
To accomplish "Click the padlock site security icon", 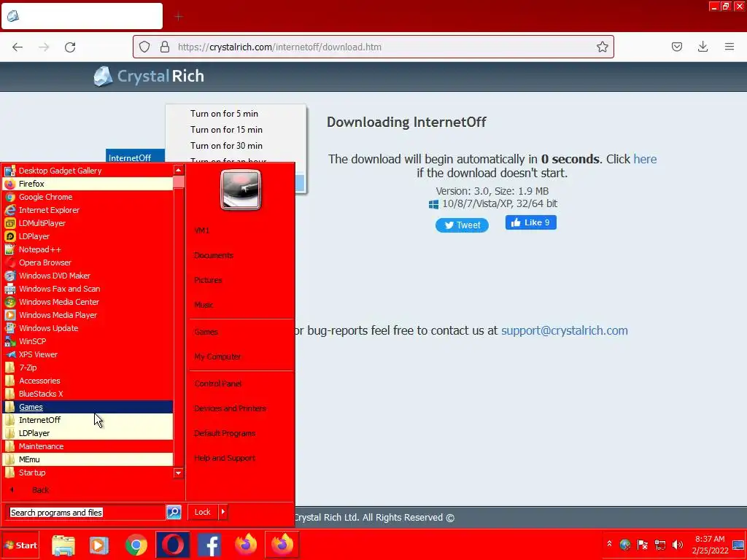I will point(165,47).
